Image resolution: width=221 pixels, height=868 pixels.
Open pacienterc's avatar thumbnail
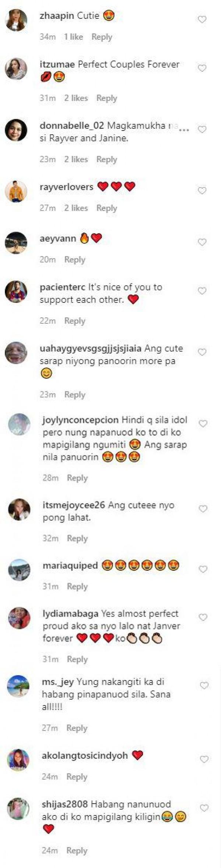point(16,292)
